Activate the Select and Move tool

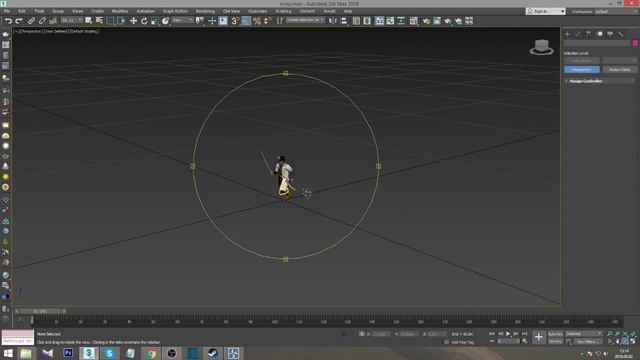(x=133, y=21)
